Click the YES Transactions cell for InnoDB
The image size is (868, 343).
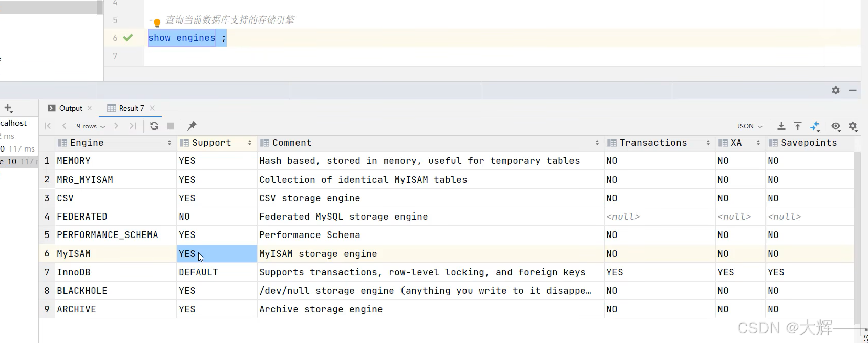(660, 272)
